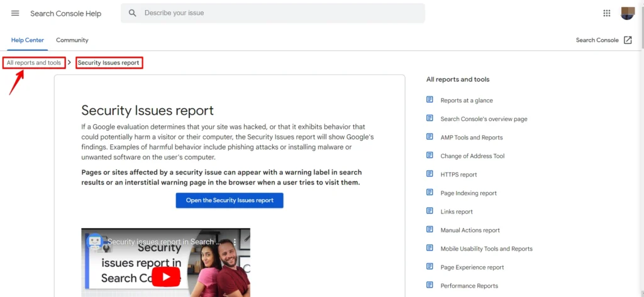Viewport: 644px width, 297px height.
Task: Open AMP Tools and Reports article
Action: coord(472,138)
